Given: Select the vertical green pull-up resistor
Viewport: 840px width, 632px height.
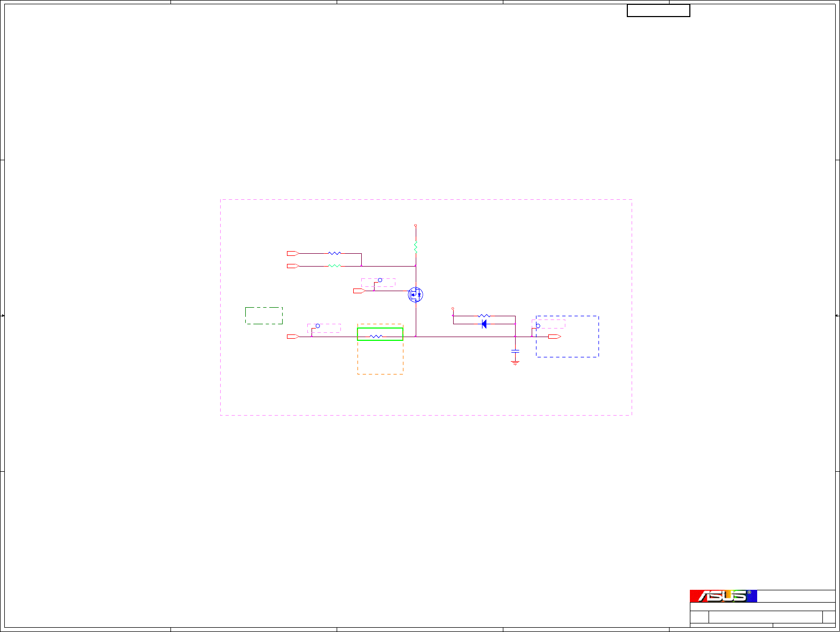Looking at the screenshot, I should 416,247.
